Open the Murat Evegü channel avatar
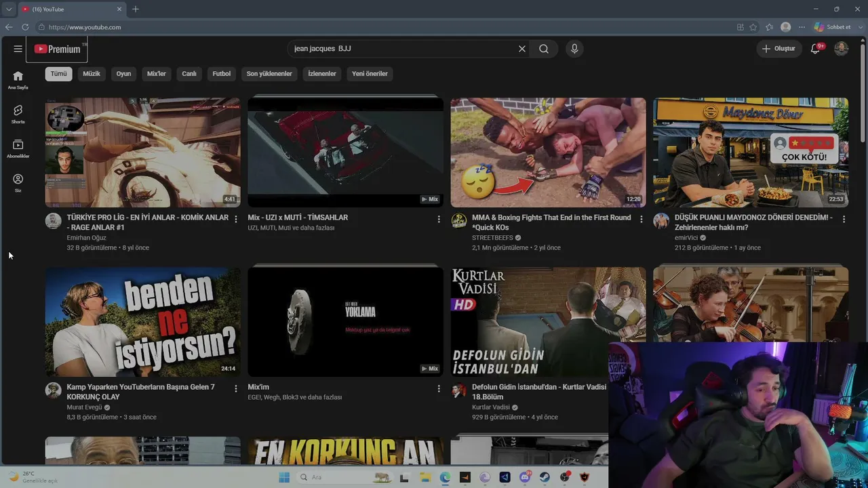The height and width of the screenshot is (488, 868). pyautogui.click(x=53, y=390)
